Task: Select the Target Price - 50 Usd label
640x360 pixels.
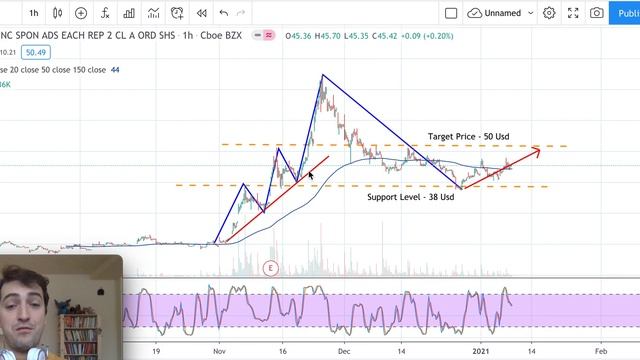Action: point(469,136)
